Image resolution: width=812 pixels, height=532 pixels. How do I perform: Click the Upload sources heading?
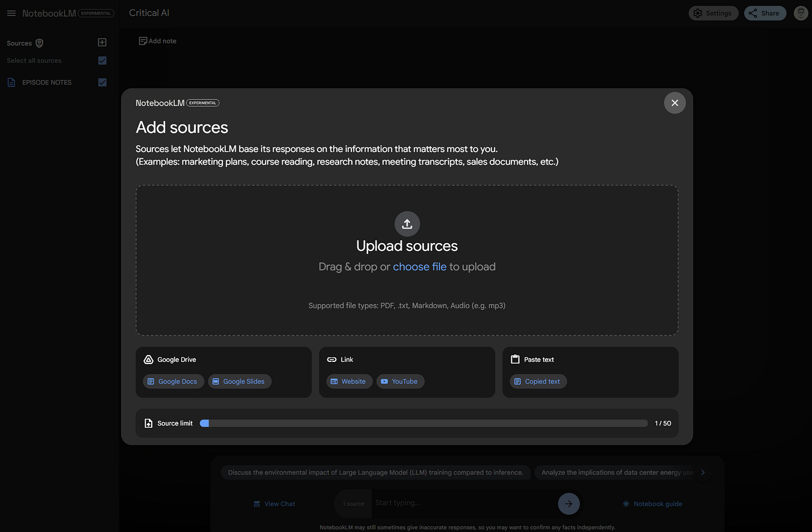click(407, 246)
